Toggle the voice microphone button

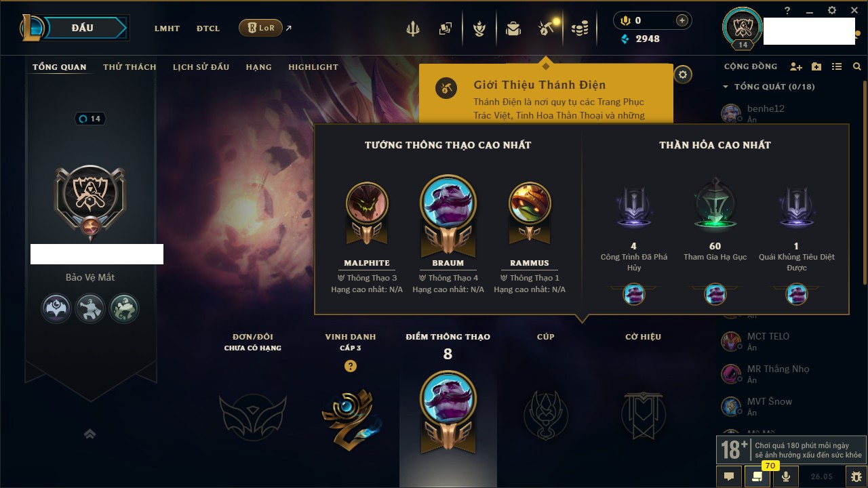(786, 476)
